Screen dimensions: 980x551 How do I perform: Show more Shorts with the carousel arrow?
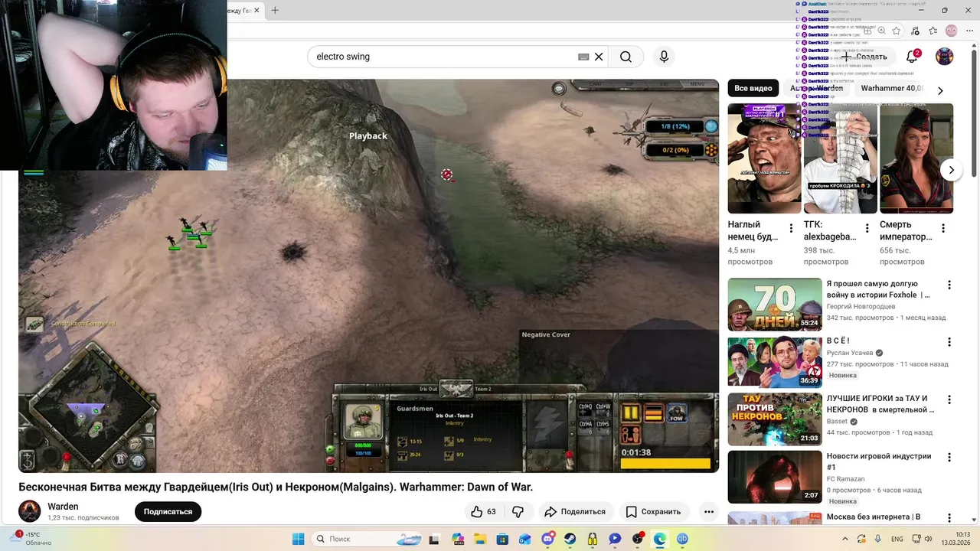(951, 170)
